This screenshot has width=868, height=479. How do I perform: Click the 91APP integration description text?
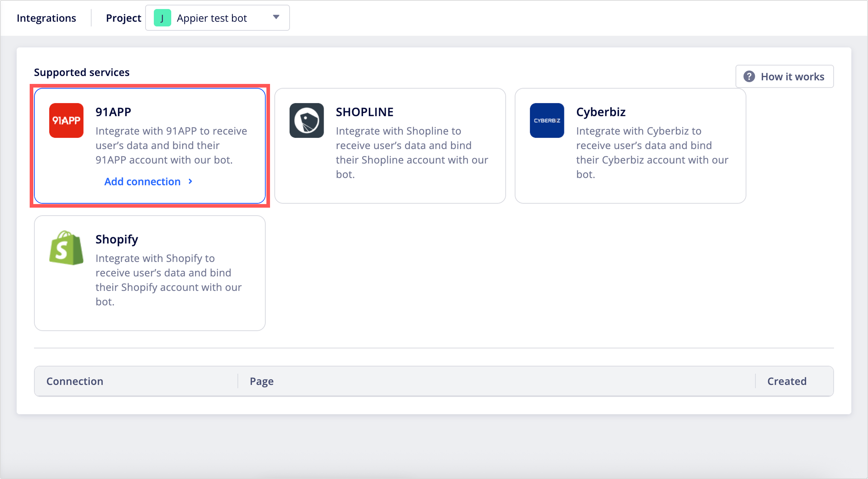pyautogui.click(x=171, y=145)
